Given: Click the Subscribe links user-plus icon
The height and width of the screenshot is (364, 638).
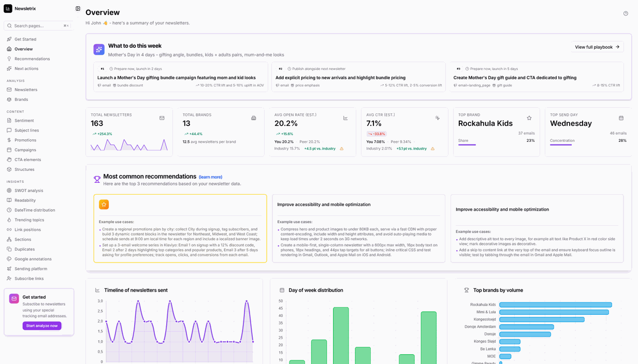Looking at the screenshot, I should tap(9, 279).
